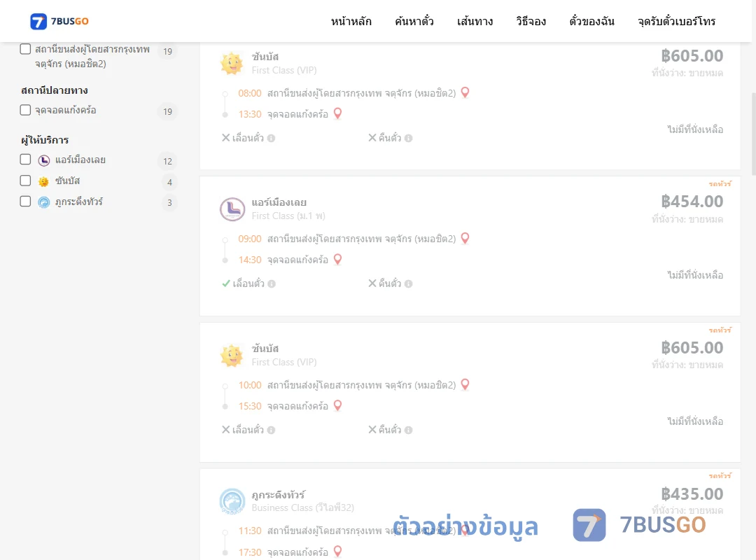Click the 08:00 departure time
The height and width of the screenshot is (560, 756).
coord(250,93)
